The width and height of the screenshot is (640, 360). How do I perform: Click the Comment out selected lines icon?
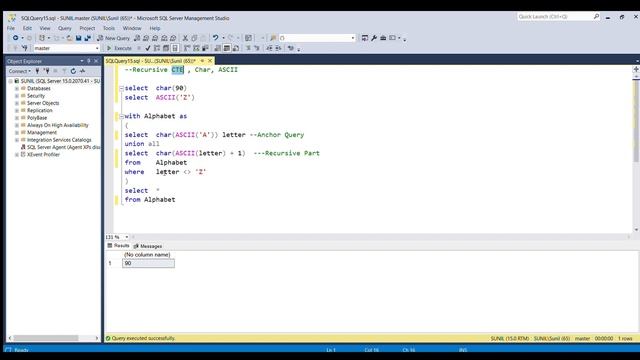point(248,48)
